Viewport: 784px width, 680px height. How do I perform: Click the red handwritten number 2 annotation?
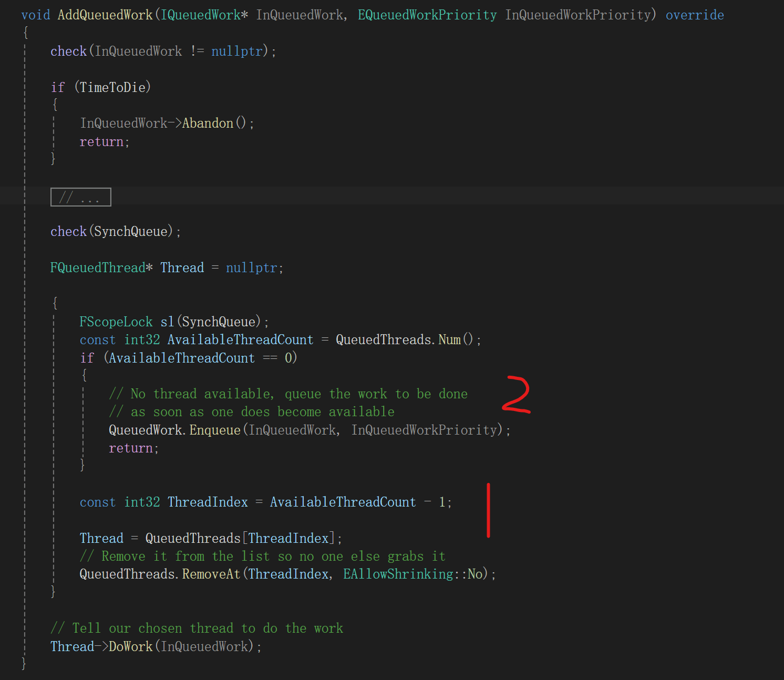[x=516, y=395]
